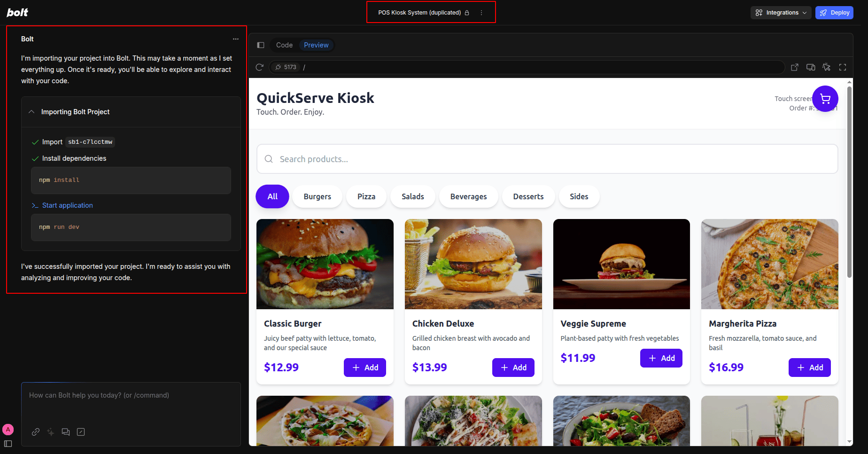Open the project title three-dot menu
The image size is (868, 454).
click(x=481, y=13)
